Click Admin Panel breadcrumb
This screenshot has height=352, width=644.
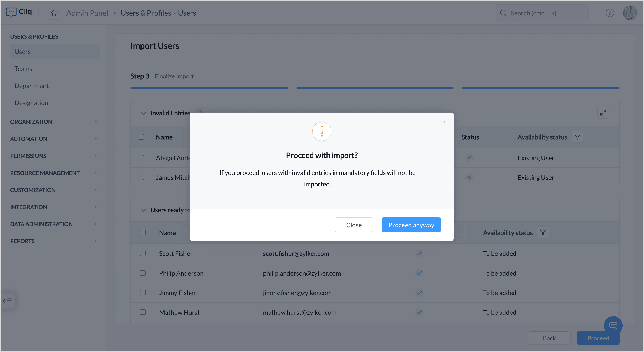(87, 13)
